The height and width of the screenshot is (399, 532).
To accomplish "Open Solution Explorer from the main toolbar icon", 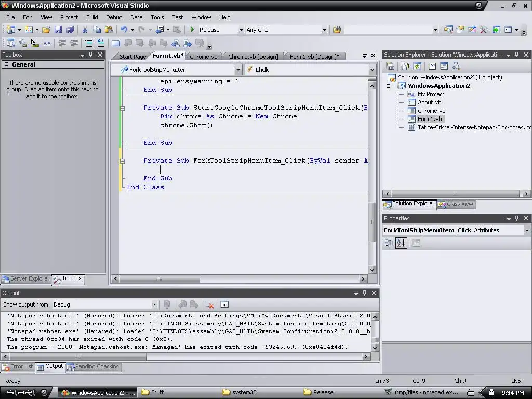I will tap(448, 30).
